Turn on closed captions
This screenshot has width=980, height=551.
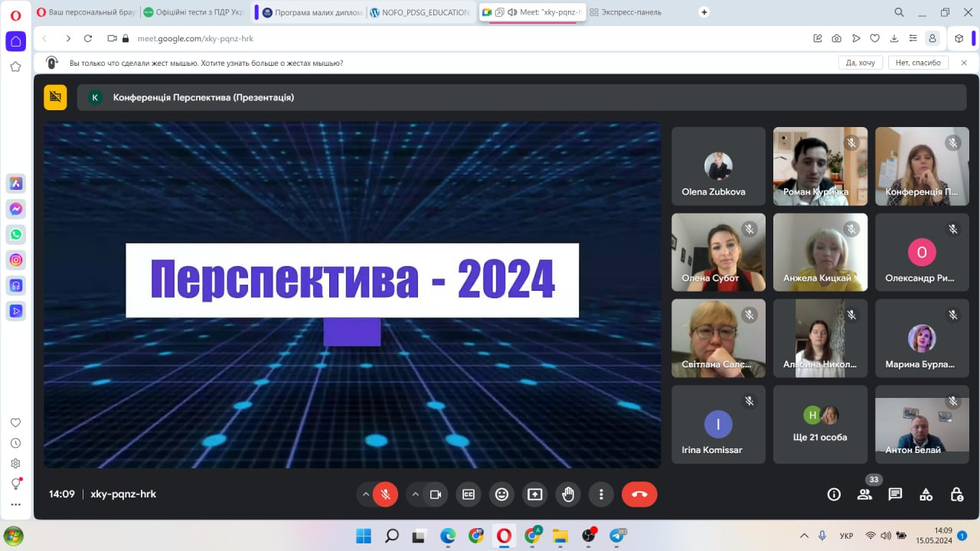[468, 494]
